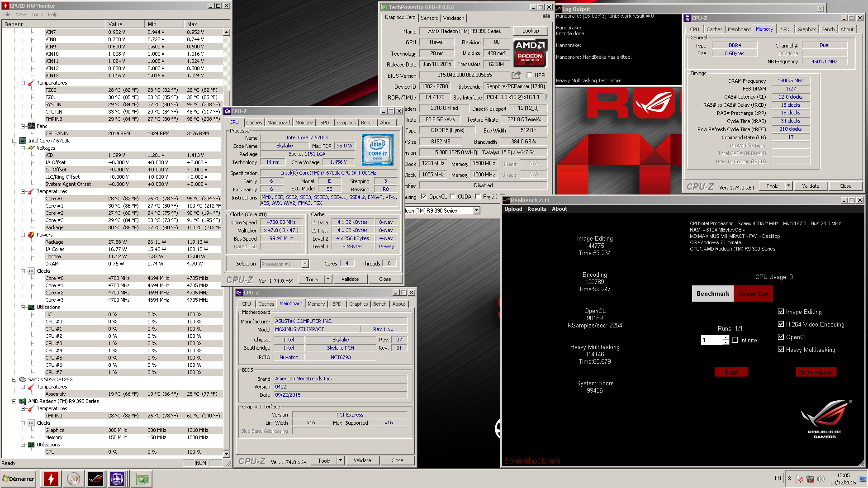Viewport: 868px width, 488px height.
Task: Open Processor #1 selection dropdown
Action: (x=305, y=264)
